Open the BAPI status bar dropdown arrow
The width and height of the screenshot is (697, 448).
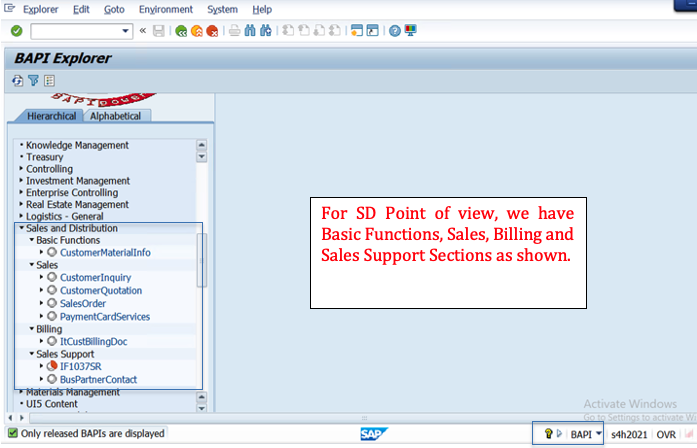coord(599,434)
